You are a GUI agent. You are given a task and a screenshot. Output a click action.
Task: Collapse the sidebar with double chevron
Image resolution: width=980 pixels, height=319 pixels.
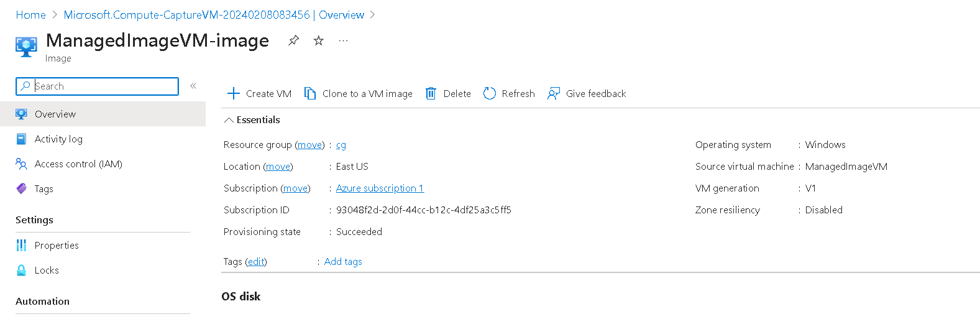[x=193, y=86]
